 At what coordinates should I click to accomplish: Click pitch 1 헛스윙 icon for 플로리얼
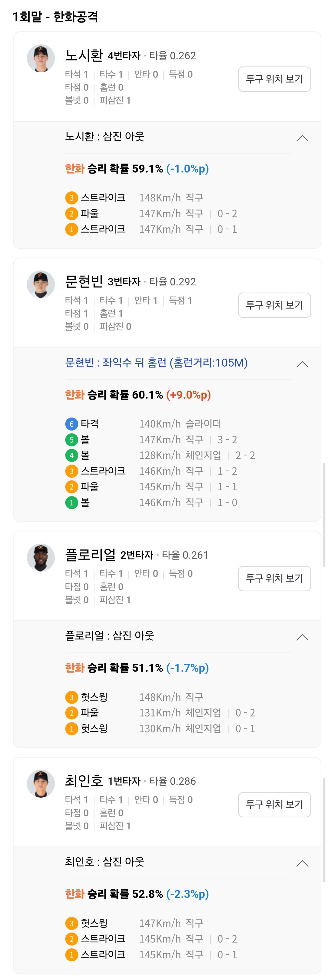[x=72, y=729]
